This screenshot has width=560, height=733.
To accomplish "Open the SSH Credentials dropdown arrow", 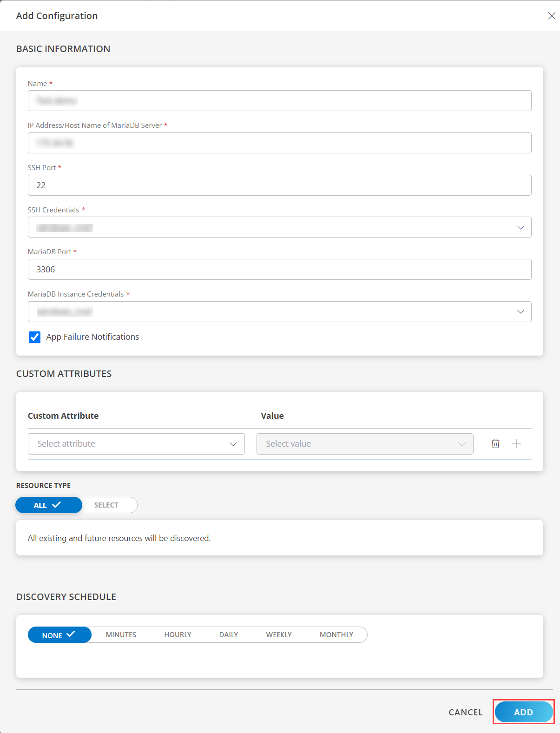I will pos(520,227).
